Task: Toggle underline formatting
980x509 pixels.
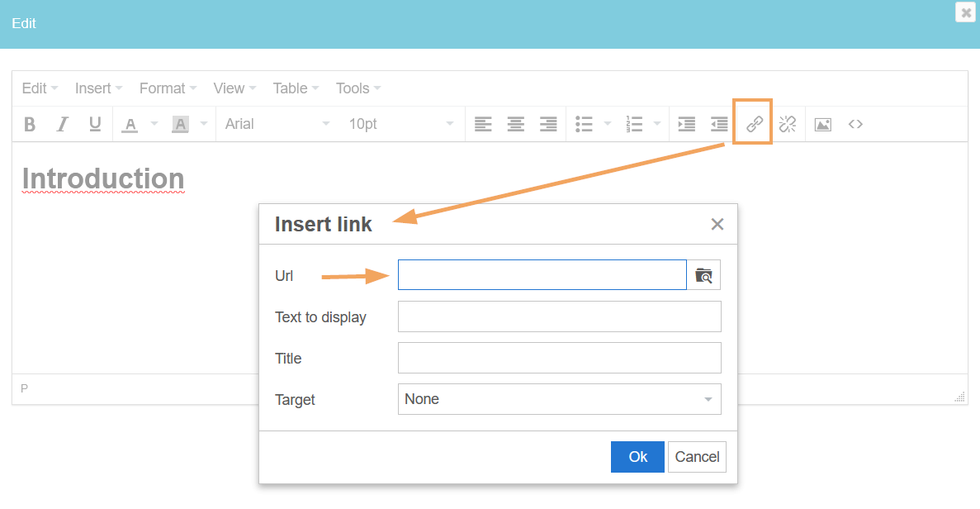Action: (x=95, y=124)
